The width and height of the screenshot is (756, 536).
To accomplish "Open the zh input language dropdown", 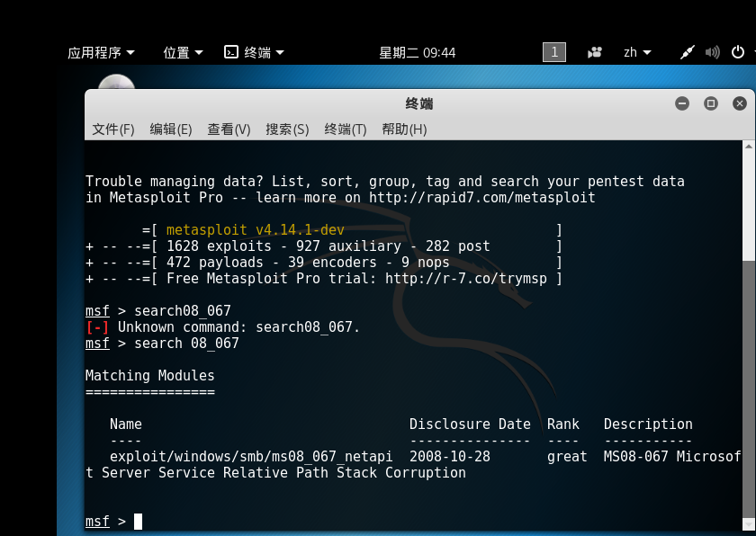I will pos(637,52).
